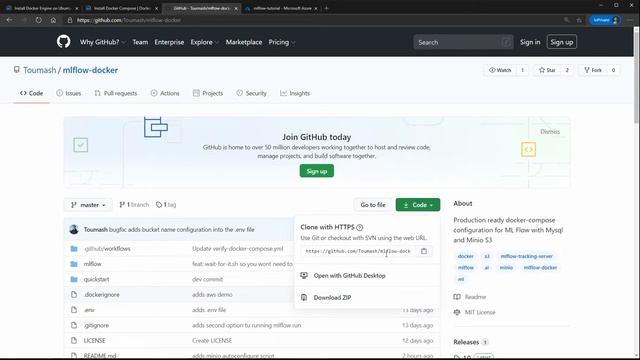Select the clone HTTPS URL field
The width and height of the screenshot is (640, 360).
pos(358,251)
